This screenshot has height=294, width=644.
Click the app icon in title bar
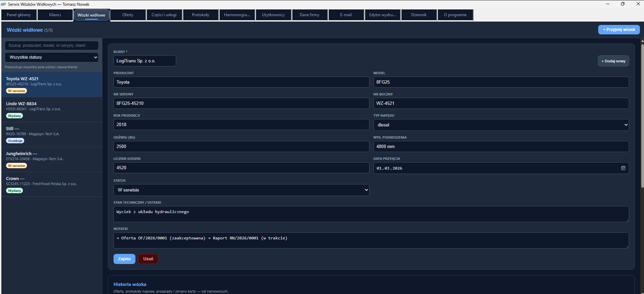(4, 4)
